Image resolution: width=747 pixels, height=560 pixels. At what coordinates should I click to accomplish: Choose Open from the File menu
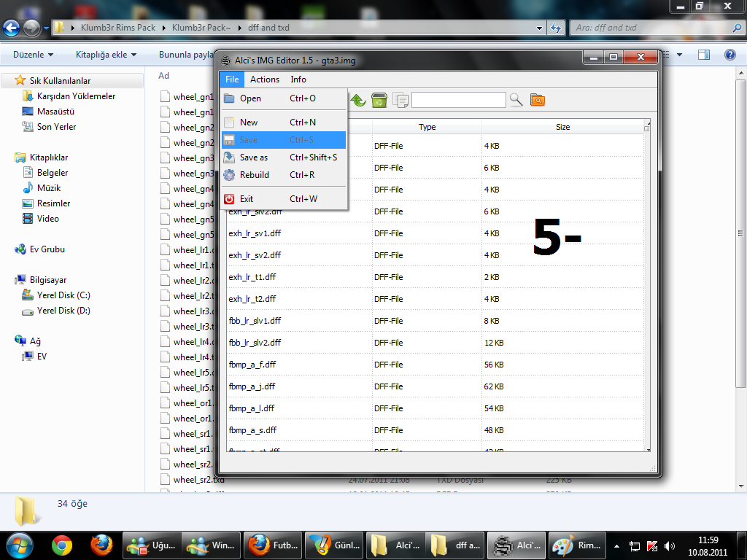point(284,98)
